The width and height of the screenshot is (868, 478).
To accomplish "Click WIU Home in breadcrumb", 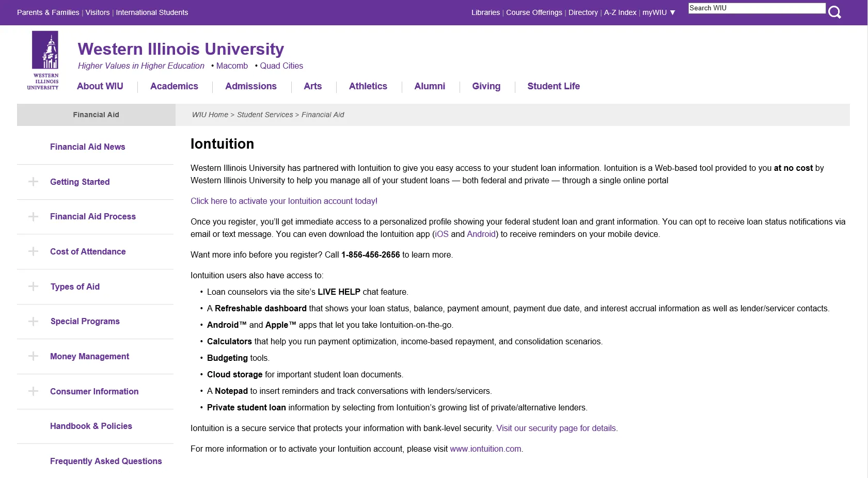I will point(210,115).
